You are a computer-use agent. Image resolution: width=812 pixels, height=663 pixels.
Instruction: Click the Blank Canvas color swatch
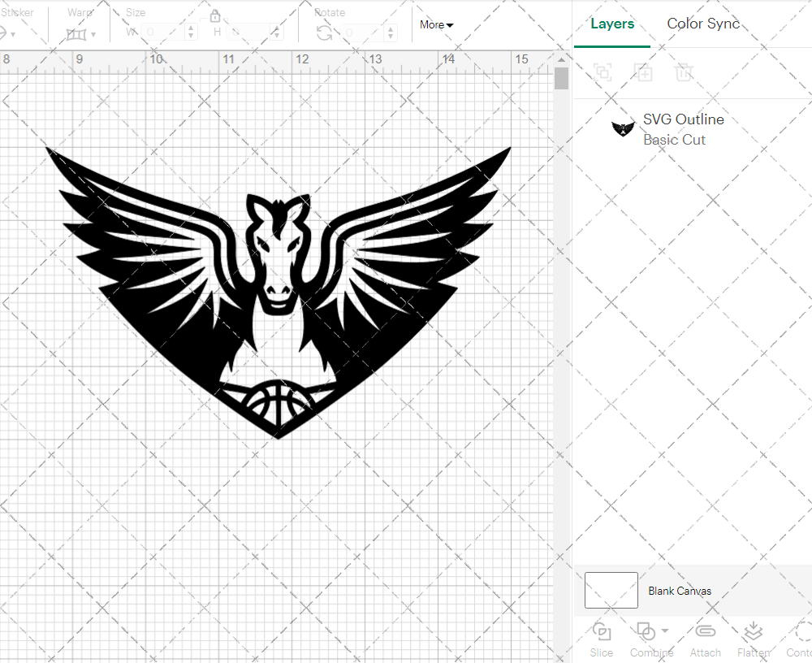[611, 591]
